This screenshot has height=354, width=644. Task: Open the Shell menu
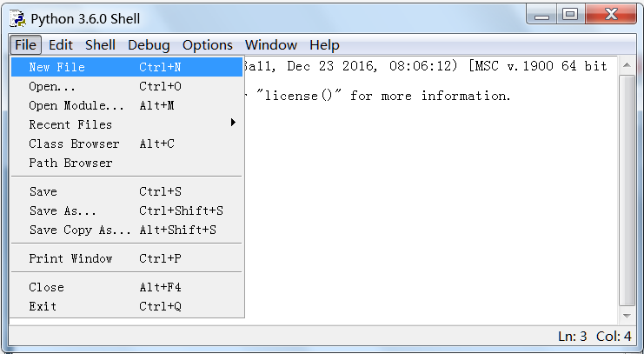click(100, 45)
